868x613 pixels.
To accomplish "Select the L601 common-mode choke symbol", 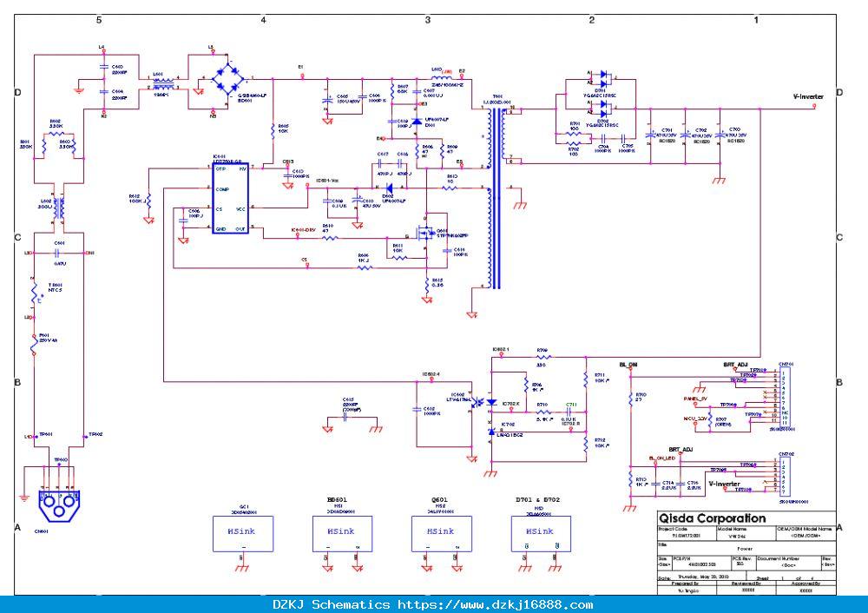I will 163,83.
